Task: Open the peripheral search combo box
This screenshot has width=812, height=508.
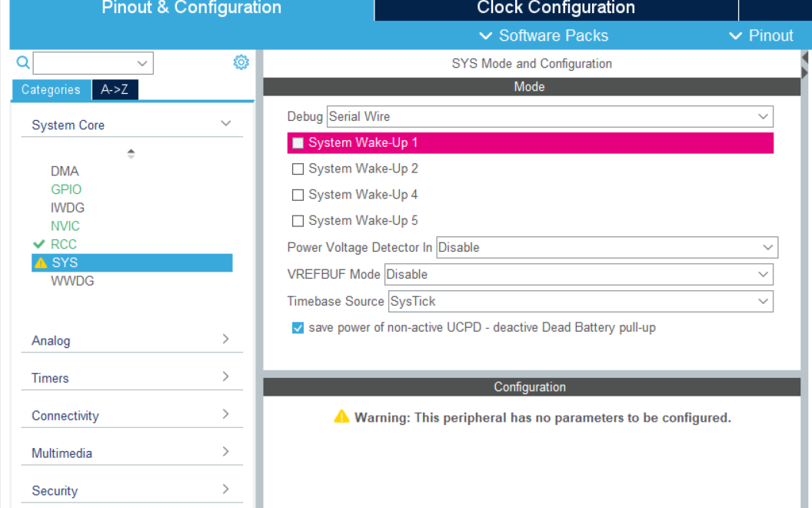Action: click(x=93, y=63)
